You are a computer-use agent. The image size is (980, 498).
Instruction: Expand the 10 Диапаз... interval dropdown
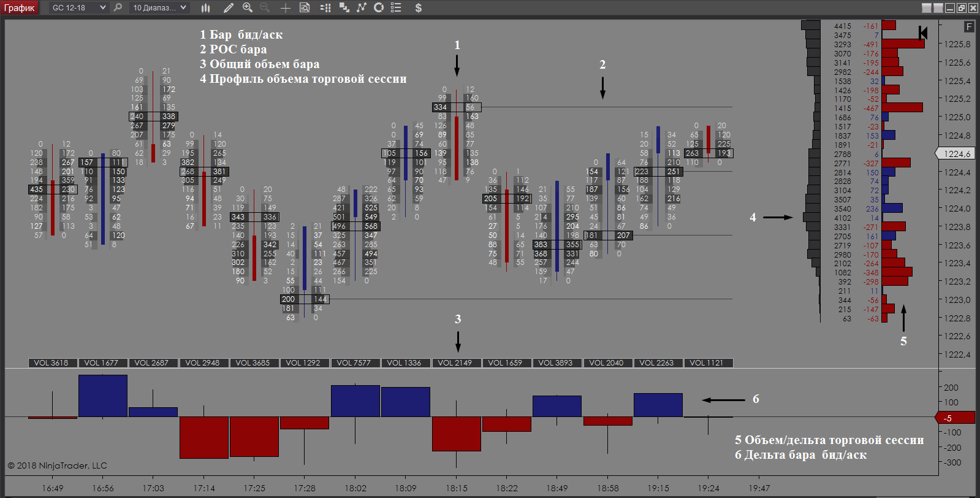183,7
